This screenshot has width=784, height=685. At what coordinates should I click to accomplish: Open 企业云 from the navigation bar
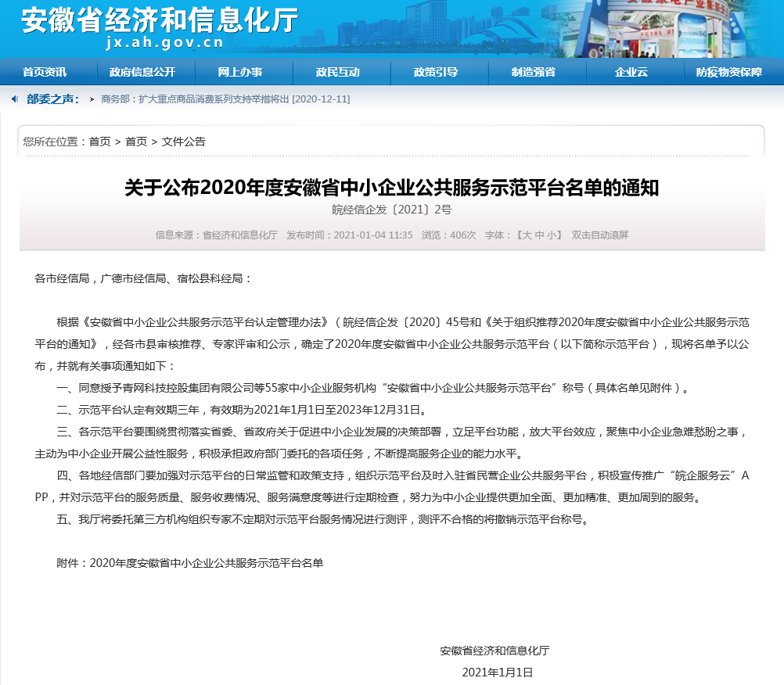click(631, 72)
